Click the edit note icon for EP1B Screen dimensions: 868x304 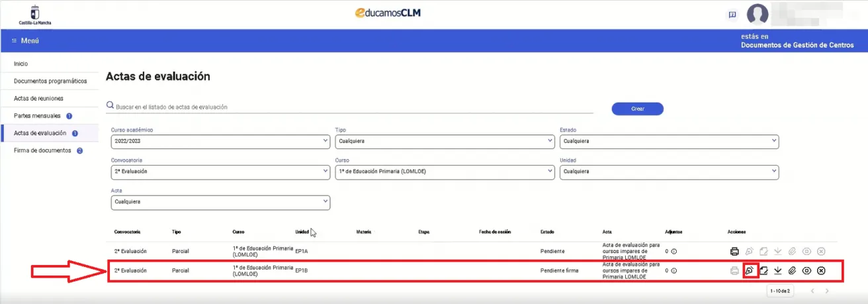point(763,270)
